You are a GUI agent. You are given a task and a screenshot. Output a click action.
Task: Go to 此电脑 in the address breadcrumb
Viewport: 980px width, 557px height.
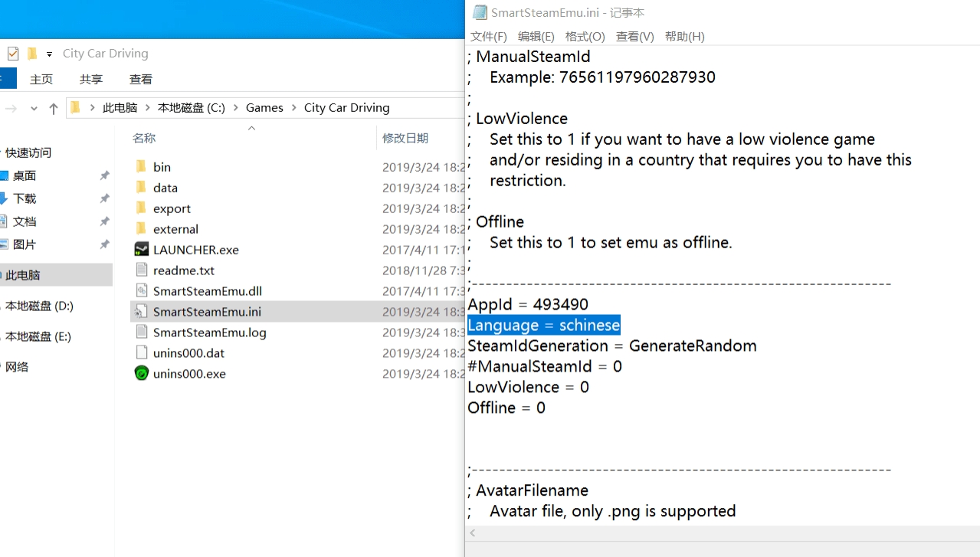pos(120,108)
